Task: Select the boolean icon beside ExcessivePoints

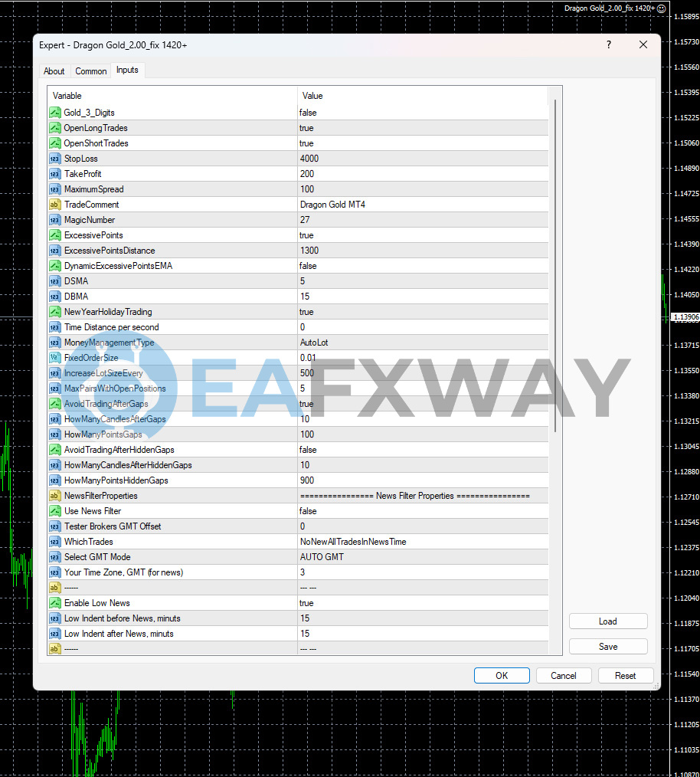Action: pos(54,235)
